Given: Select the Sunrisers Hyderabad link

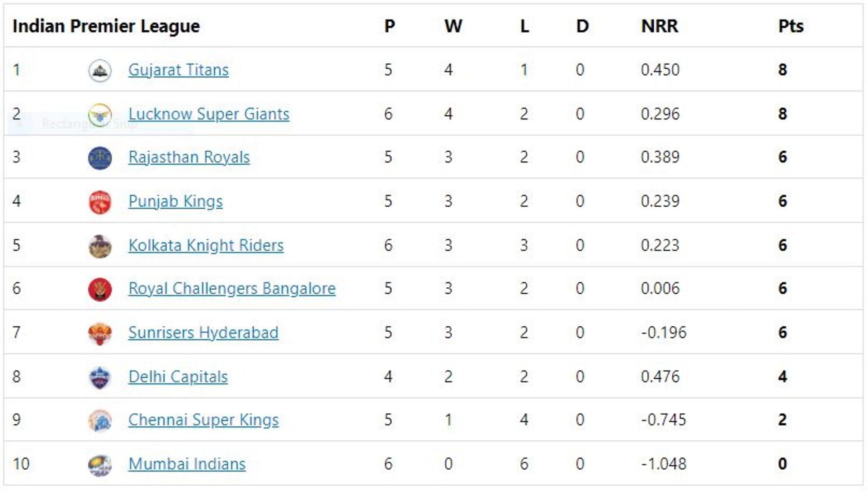Looking at the screenshot, I should coord(203,333).
